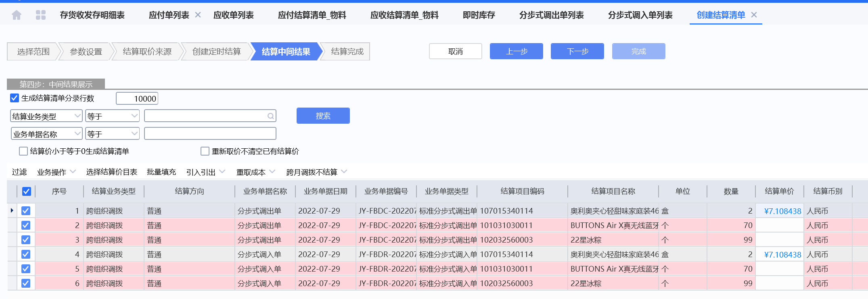868x299 pixels.
Task: Uncheck row 6 checkbox
Action: [x=26, y=283]
